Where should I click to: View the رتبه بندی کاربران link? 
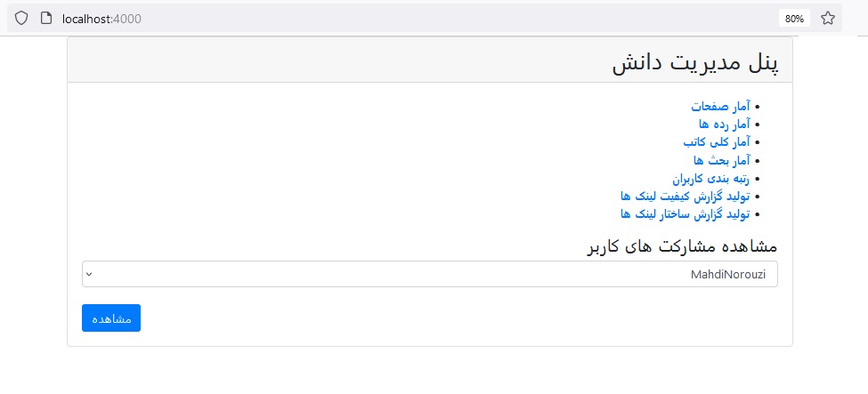pyautogui.click(x=711, y=178)
